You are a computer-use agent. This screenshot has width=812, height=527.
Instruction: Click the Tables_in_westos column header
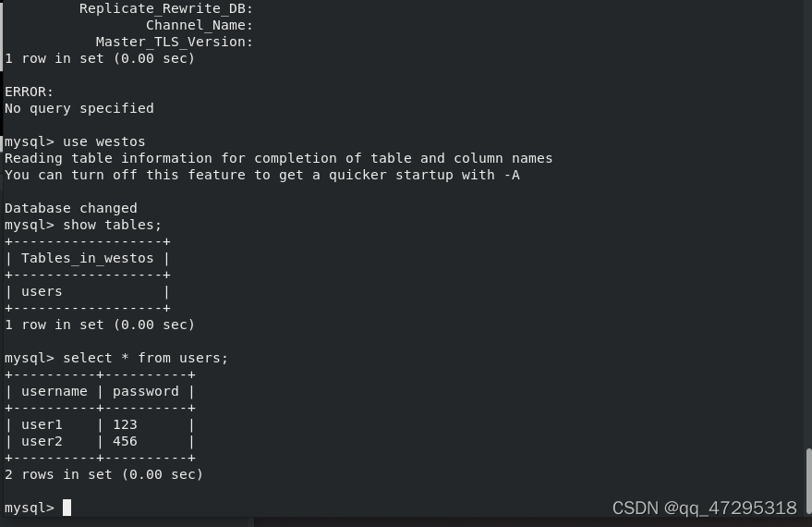click(x=88, y=258)
